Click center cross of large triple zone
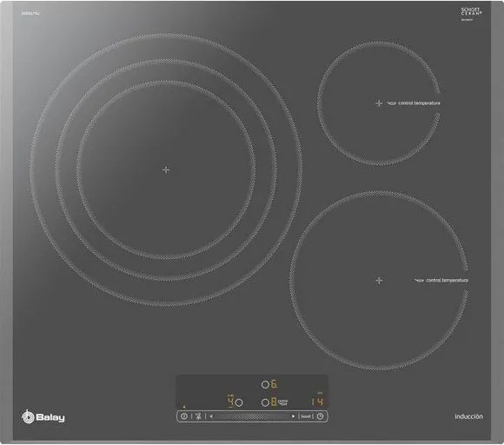This screenshot has height=445, width=504. (x=166, y=169)
